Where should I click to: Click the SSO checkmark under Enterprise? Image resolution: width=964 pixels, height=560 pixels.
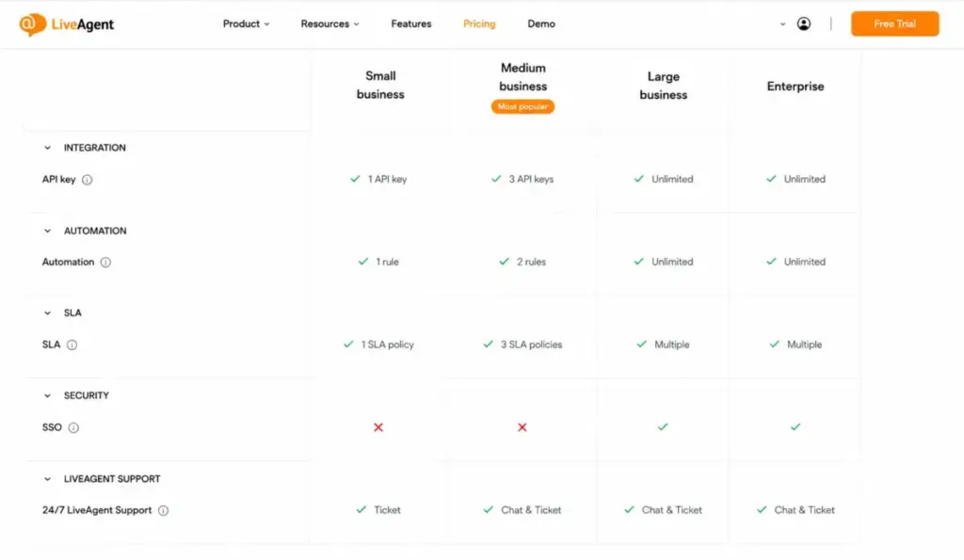795,426
